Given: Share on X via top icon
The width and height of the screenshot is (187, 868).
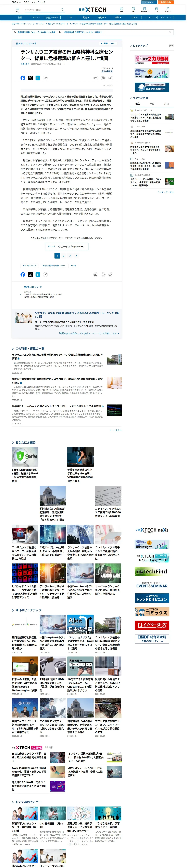Looking at the screenshot, I should point(30,78).
